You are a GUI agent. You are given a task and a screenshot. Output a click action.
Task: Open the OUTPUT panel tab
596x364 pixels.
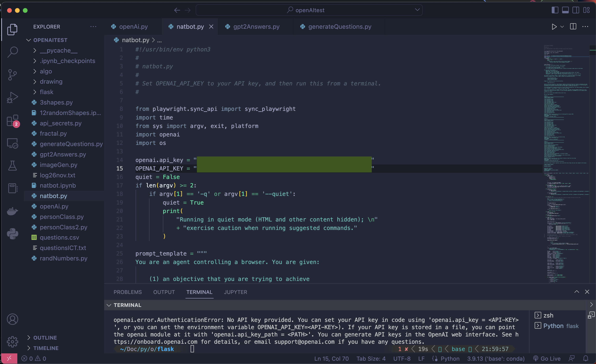click(x=164, y=292)
